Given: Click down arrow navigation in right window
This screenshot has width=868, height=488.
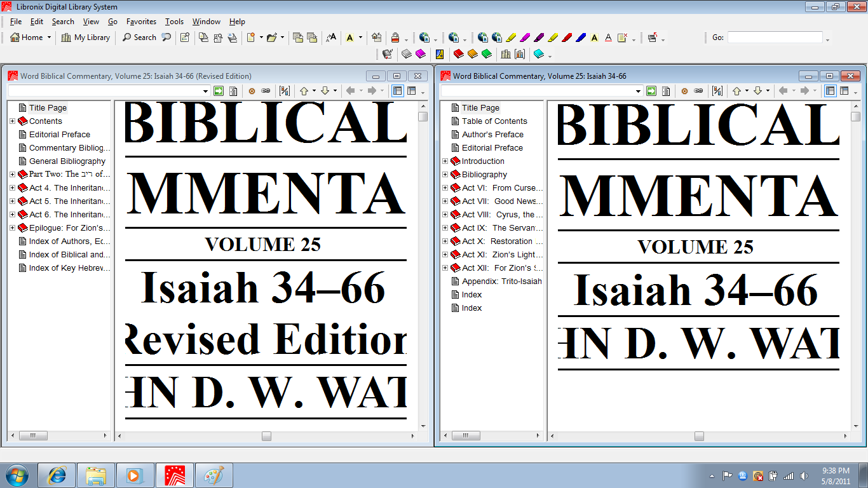Looking at the screenshot, I should pos(757,91).
